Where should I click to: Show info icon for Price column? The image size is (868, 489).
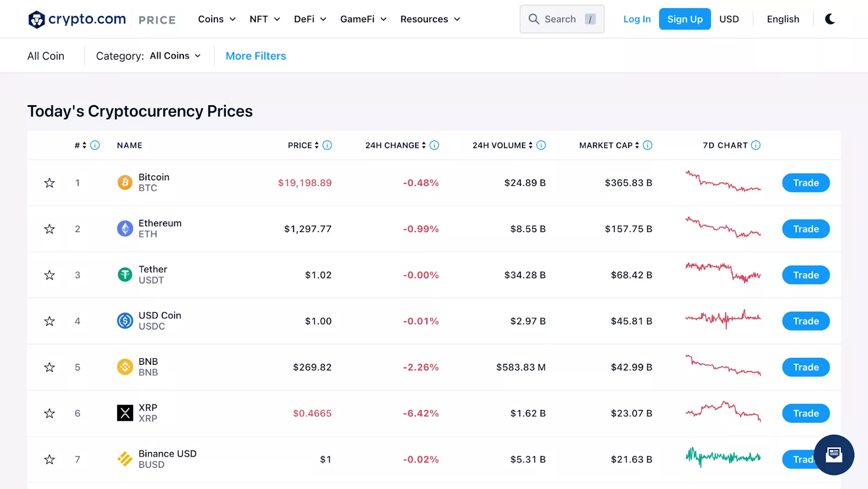pyautogui.click(x=327, y=145)
